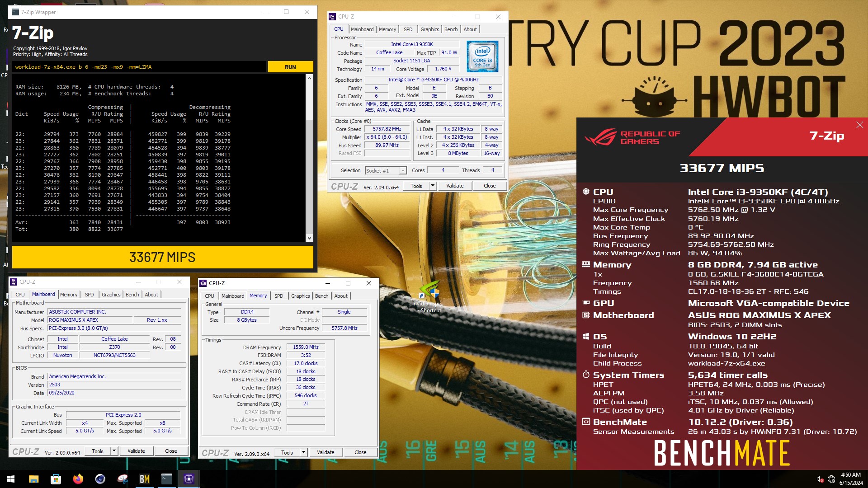The width and height of the screenshot is (868, 488).
Task: Click the Memory section icon in BenchMate
Action: [x=586, y=264]
